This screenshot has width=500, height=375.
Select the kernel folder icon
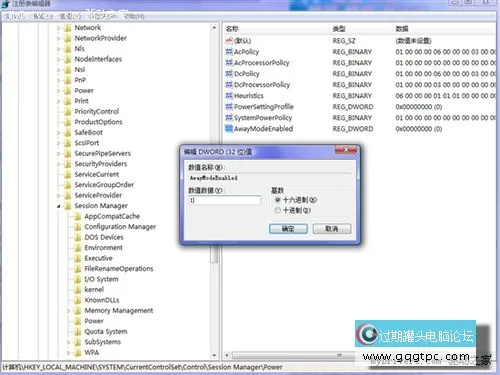[77, 289]
